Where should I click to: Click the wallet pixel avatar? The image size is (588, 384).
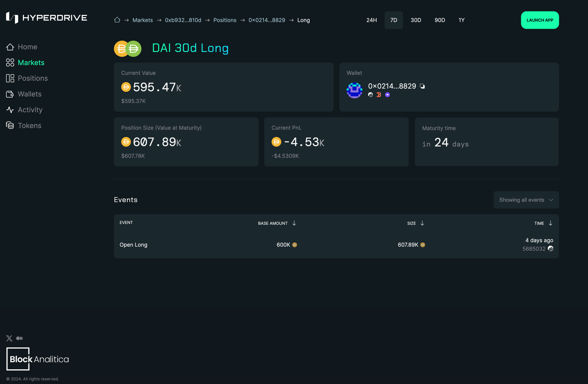click(x=354, y=90)
